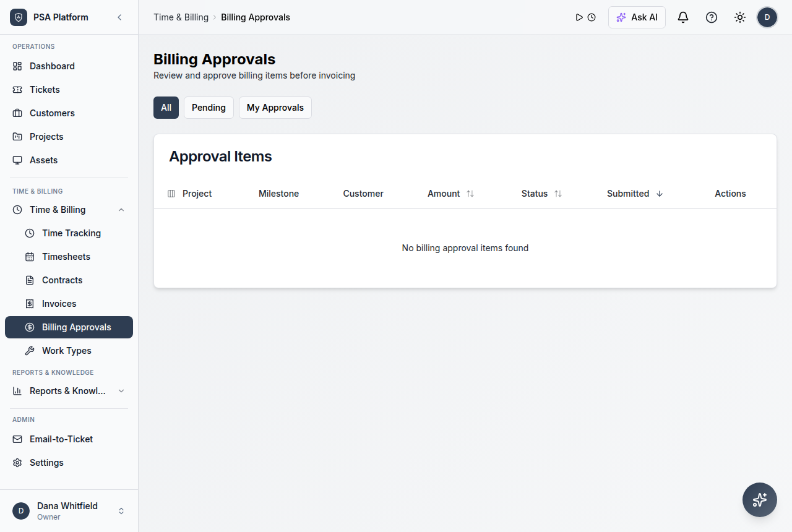This screenshot has width=792, height=532.
Task: Toggle light/dark theme sun icon
Action: [x=740, y=17]
